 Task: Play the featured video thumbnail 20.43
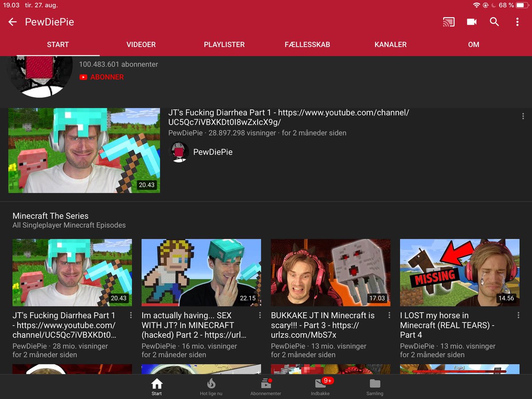[84, 150]
